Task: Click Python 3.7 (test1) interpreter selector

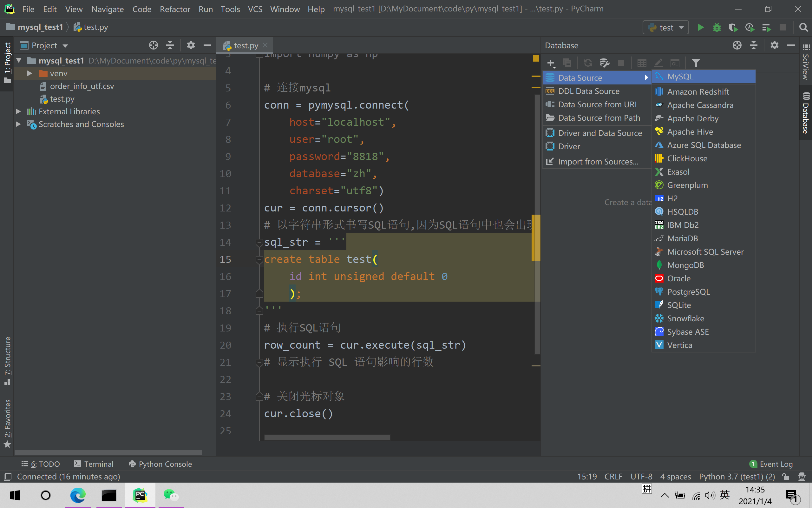Action: pos(737,477)
